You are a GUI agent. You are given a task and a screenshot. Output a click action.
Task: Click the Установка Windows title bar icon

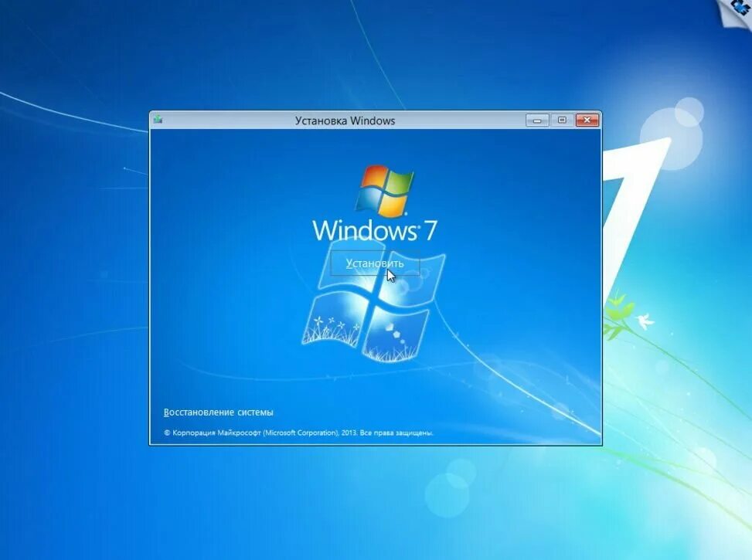[158, 120]
